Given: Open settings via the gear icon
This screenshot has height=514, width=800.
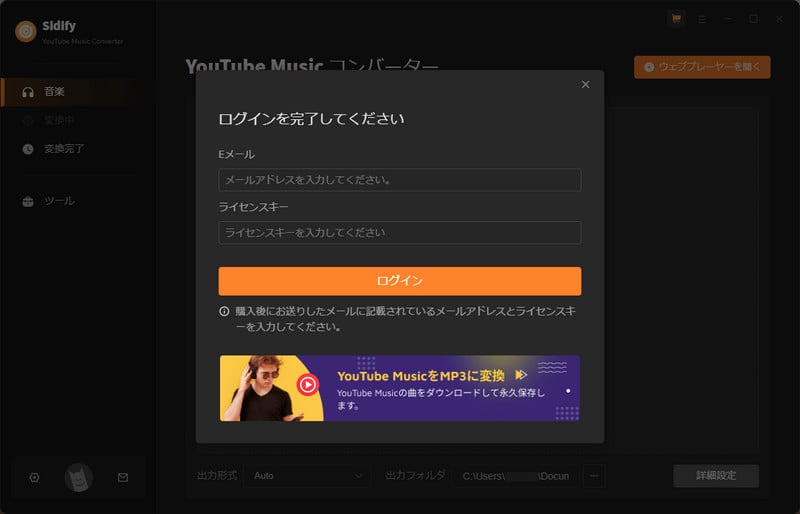Looking at the screenshot, I should (x=34, y=478).
